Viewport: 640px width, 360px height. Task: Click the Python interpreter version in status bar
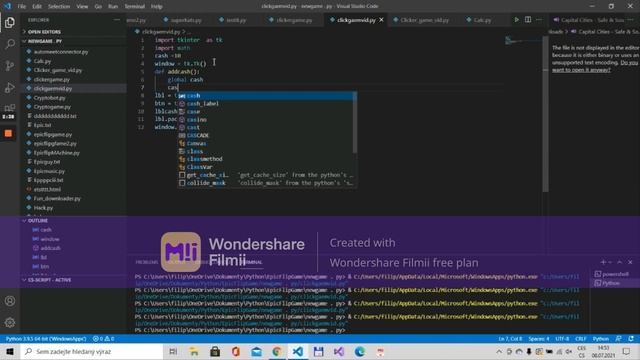46,339
